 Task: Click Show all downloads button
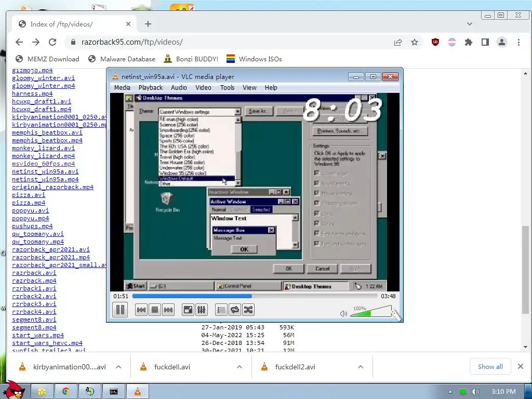click(490, 367)
